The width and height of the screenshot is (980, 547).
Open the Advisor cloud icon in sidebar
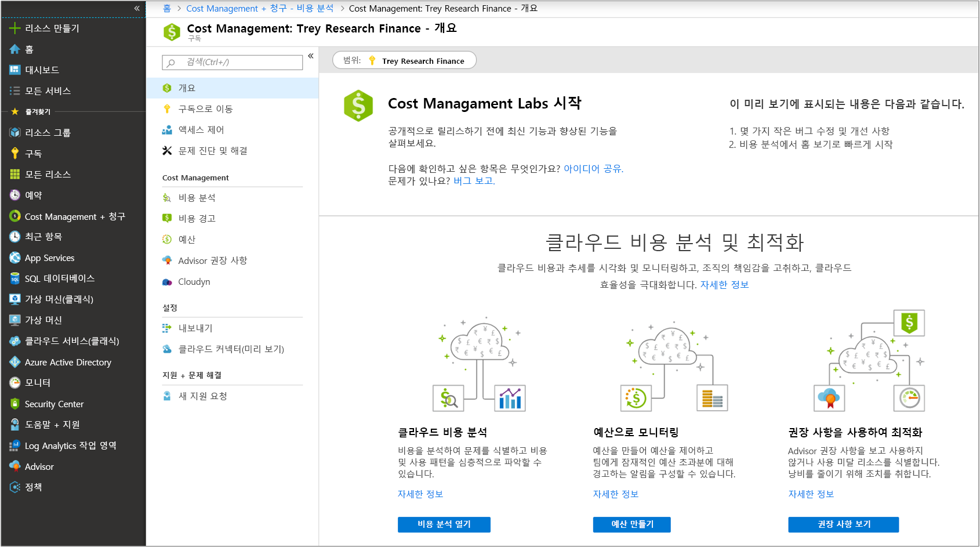[x=14, y=466]
